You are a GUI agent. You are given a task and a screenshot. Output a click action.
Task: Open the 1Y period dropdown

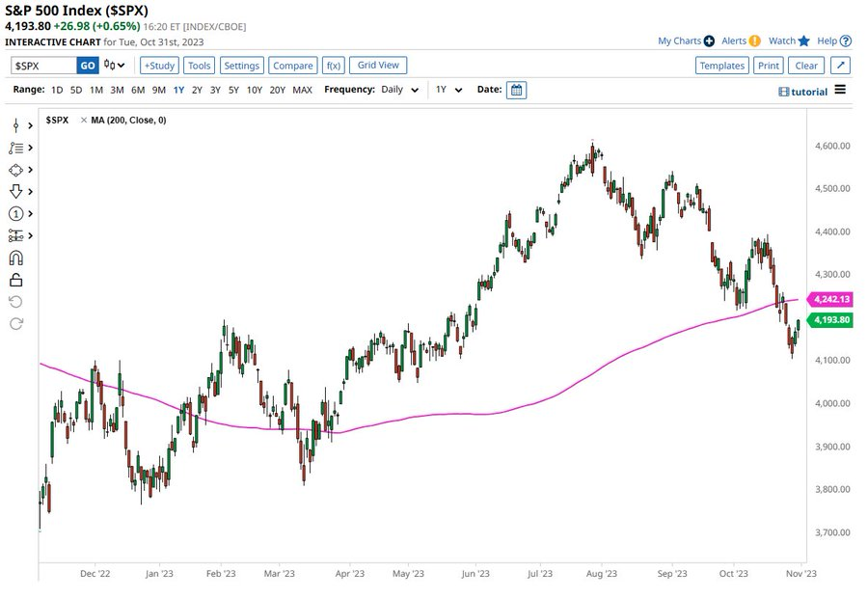tap(448, 90)
